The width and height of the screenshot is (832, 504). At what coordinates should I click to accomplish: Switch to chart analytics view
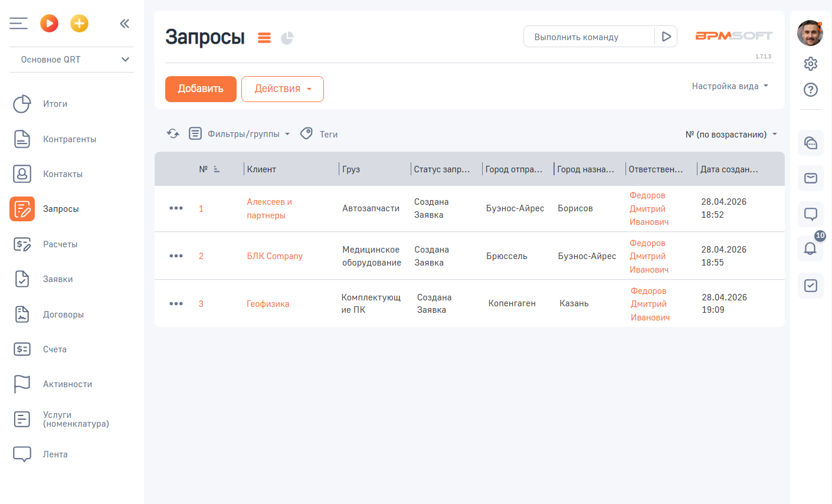coord(287,38)
